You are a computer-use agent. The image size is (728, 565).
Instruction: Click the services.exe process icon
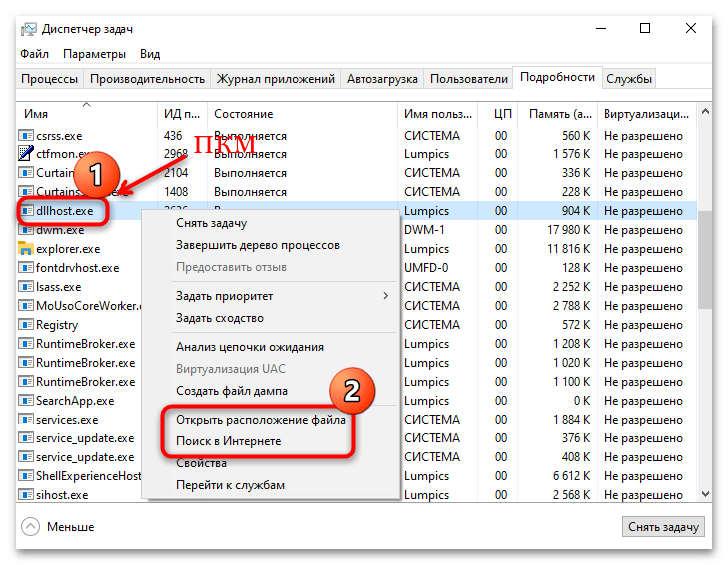coord(26,420)
